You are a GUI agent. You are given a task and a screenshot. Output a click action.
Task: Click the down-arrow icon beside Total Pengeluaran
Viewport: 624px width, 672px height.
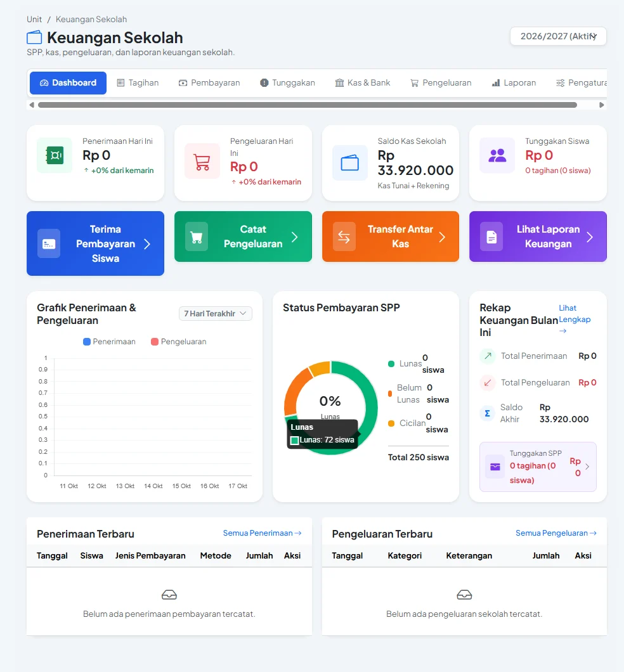click(488, 383)
